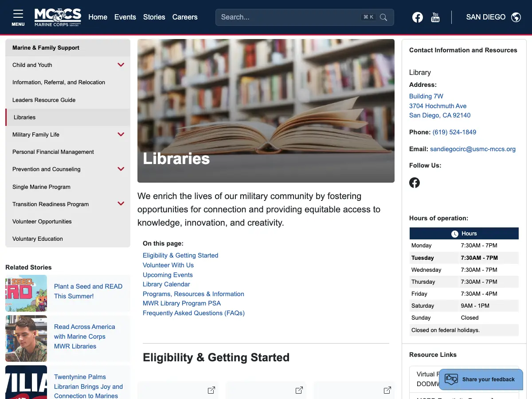
Task: Open Marine & Family Support heading
Action: (68, 48)
